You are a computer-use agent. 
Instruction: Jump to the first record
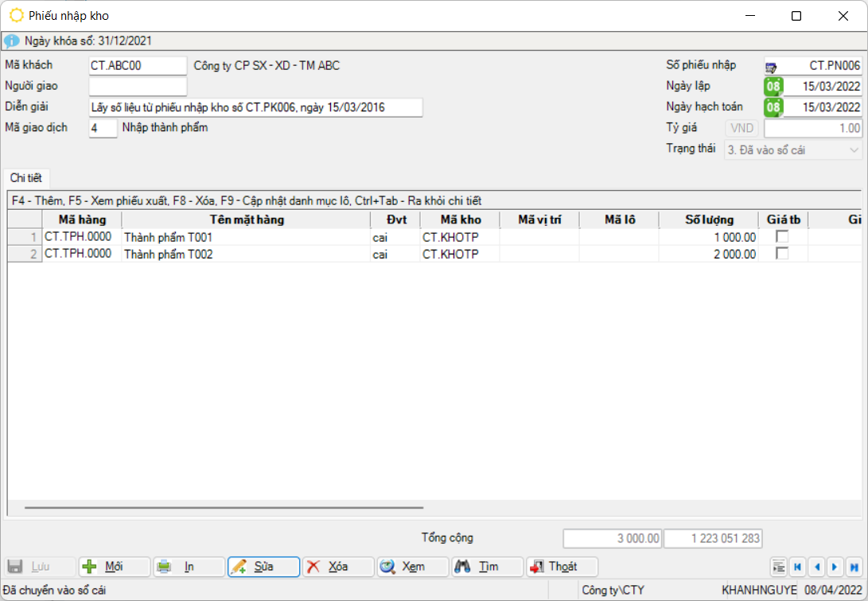click(797, 567)
